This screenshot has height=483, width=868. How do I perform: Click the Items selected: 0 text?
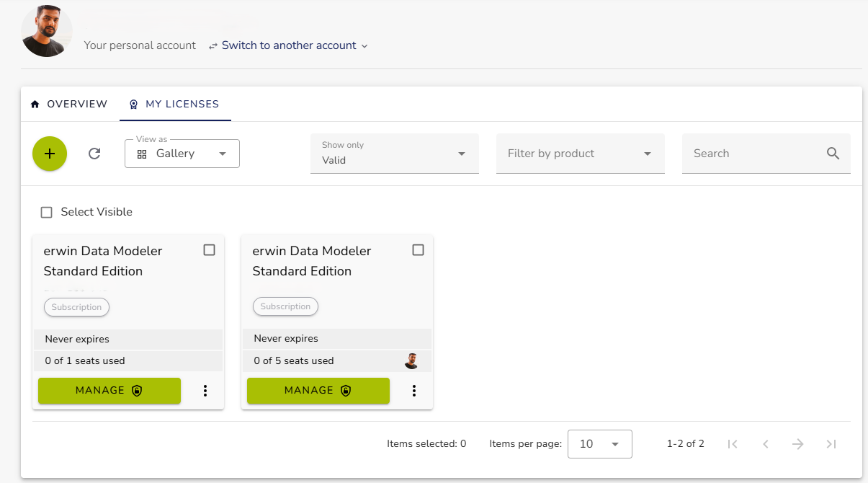(x=426, y=444)
